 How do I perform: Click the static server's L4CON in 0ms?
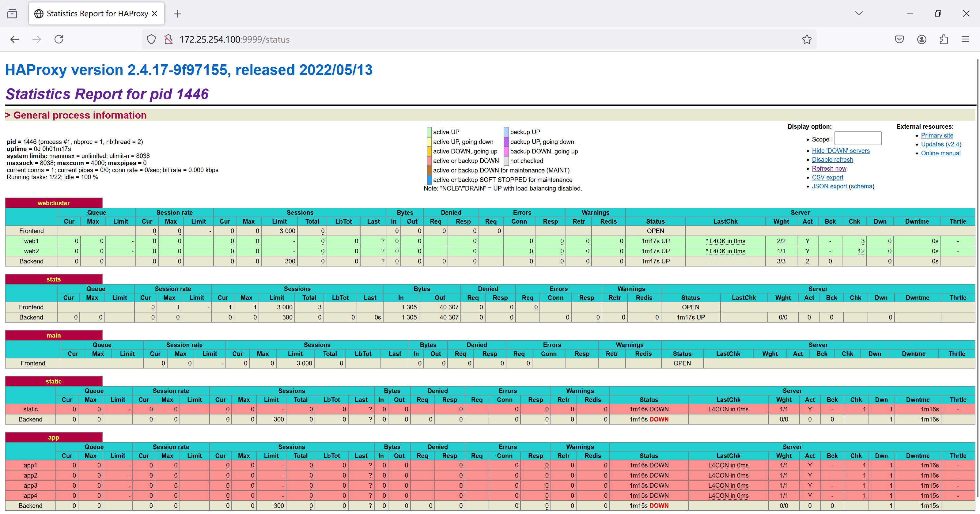[x=728, y=409]
